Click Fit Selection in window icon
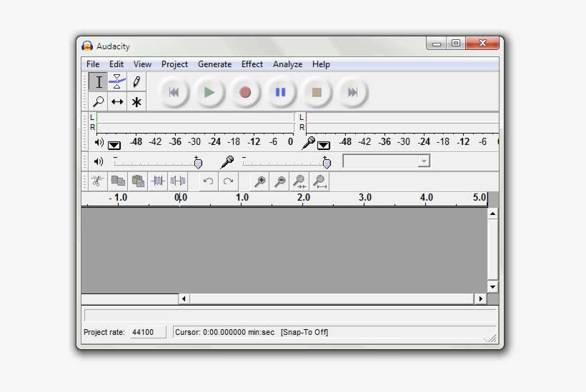 (x=299, y=181)
